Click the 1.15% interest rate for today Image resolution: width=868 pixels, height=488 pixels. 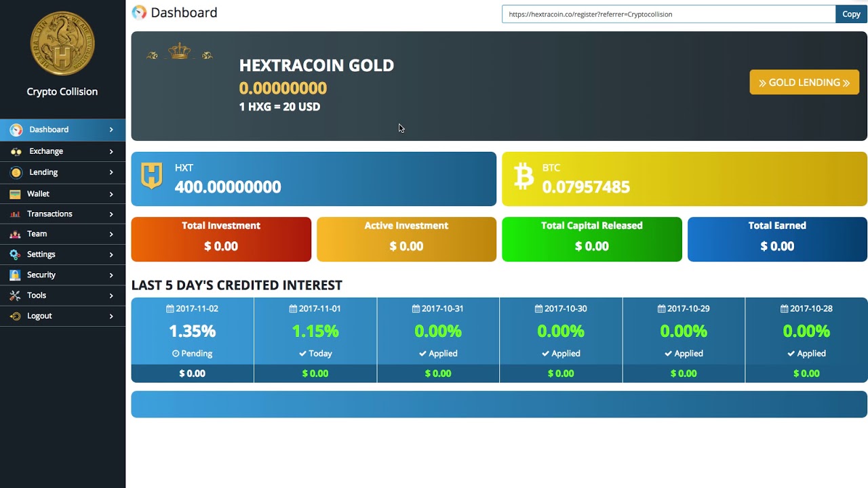(315, 331)
